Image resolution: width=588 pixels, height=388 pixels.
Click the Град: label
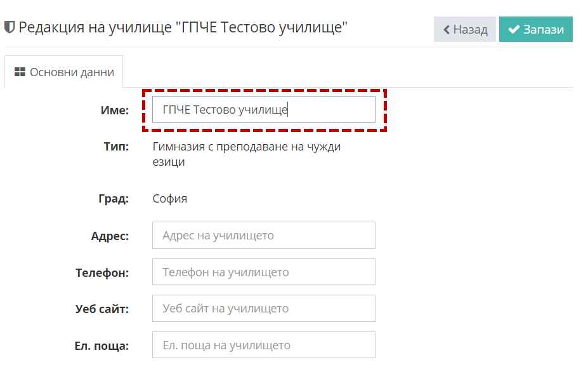click(x=114, y=199)
